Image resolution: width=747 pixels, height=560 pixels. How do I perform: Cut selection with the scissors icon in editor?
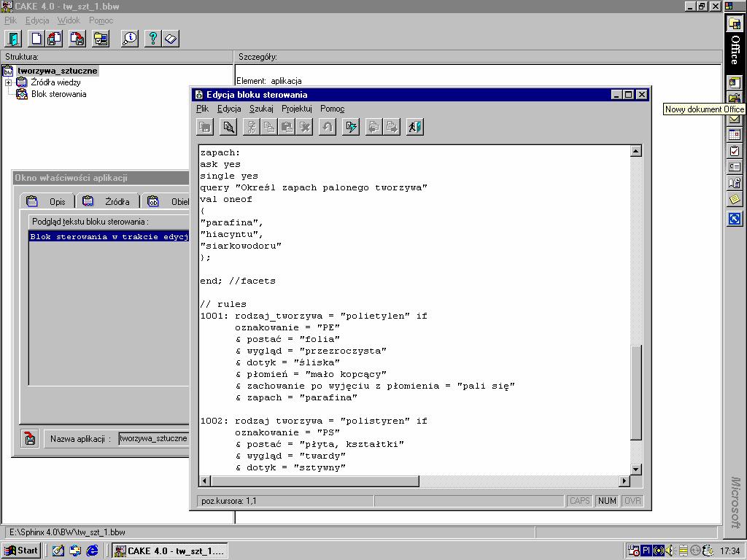click(x=252, y=127)
